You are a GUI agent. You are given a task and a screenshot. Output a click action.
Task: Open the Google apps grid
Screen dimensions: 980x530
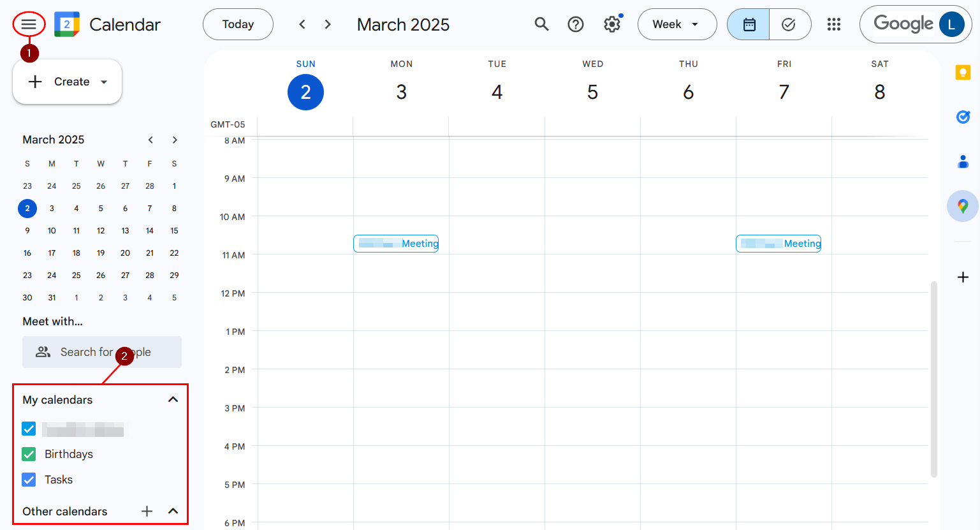(834, 24)
